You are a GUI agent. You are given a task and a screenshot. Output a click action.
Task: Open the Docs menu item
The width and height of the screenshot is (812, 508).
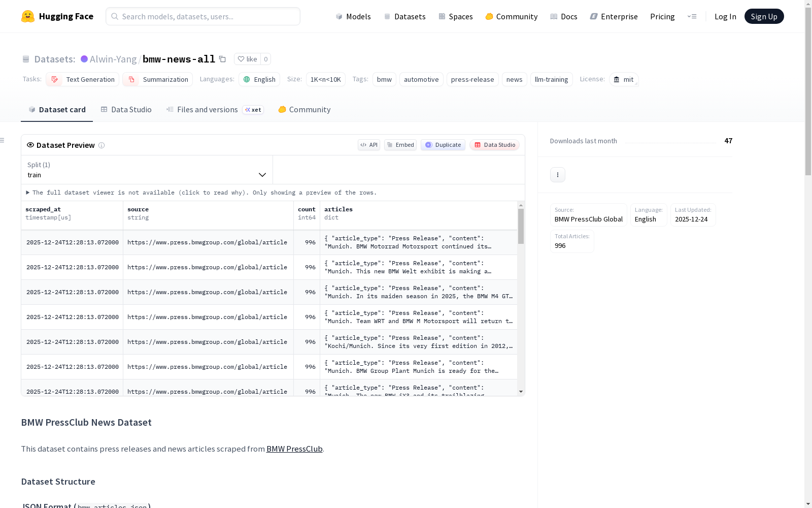click(x=564, y=16)
